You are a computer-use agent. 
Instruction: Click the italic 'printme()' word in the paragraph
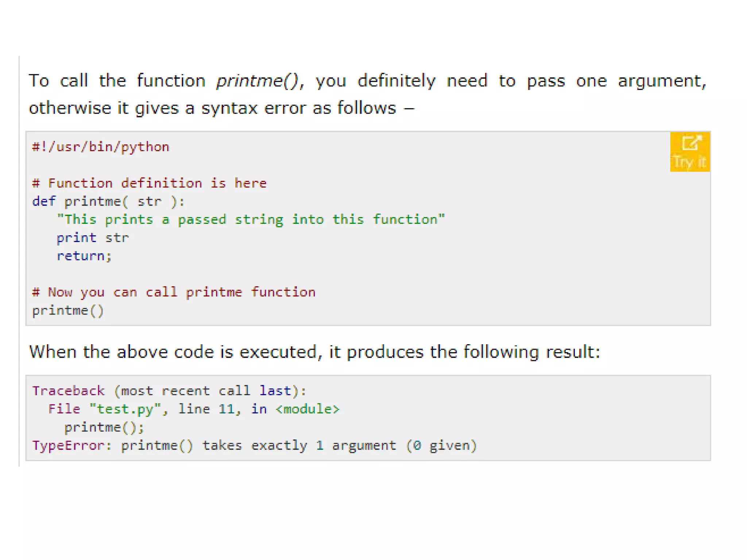tap(258, 81)
